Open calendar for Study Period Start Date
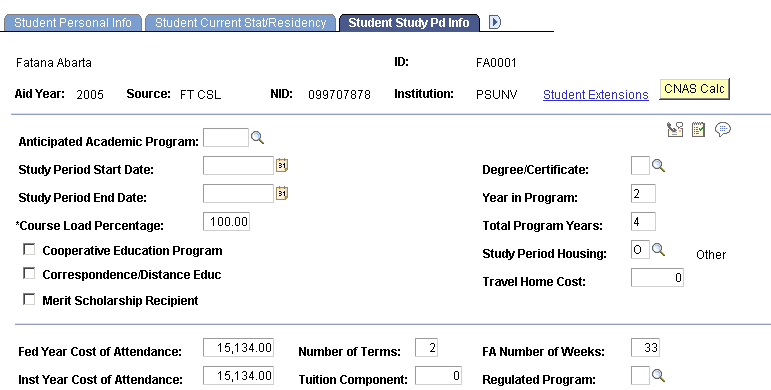Image resolution: width=771 pixels, height=390 pixels. pos(282,165)
